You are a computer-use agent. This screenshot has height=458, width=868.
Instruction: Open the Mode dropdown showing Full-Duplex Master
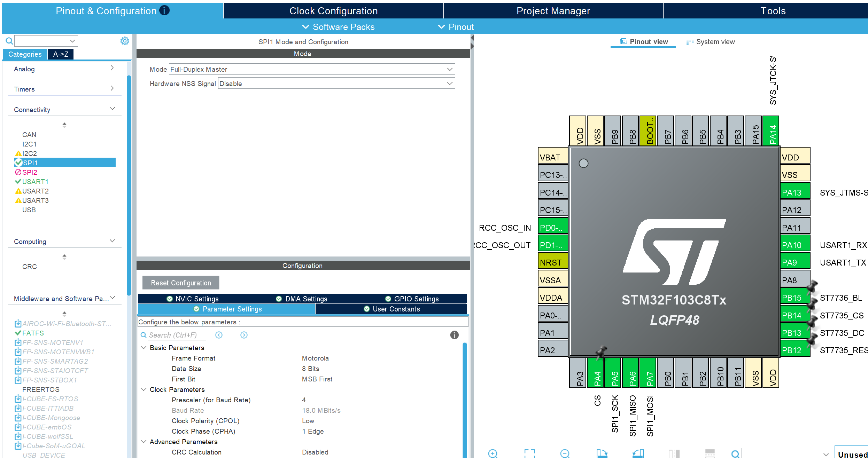tap(312, 69)
